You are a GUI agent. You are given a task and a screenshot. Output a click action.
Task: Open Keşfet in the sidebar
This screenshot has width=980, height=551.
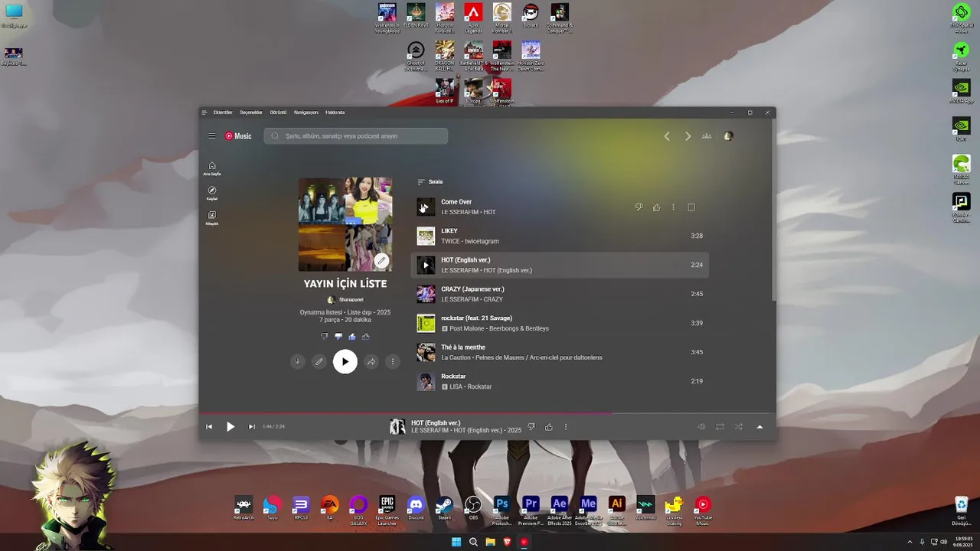coord(212,193)
